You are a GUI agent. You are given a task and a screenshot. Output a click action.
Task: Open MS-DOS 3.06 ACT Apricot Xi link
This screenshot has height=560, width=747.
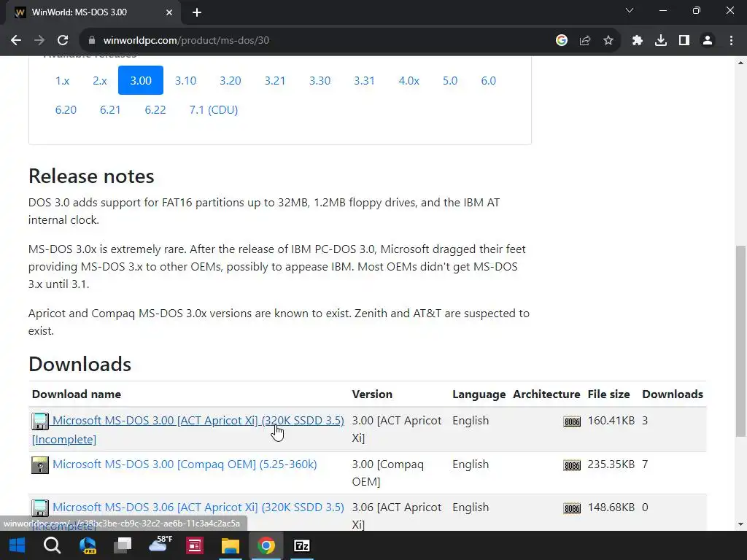pos(198,507)
